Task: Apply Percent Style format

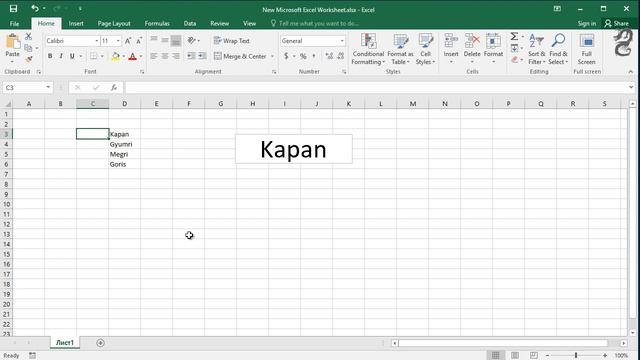Action: (x=303, y=56)
